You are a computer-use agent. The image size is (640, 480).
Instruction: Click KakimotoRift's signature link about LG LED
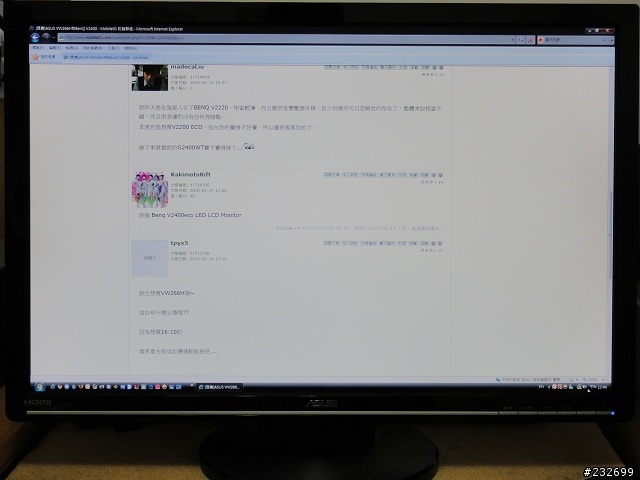coord(359,228)
